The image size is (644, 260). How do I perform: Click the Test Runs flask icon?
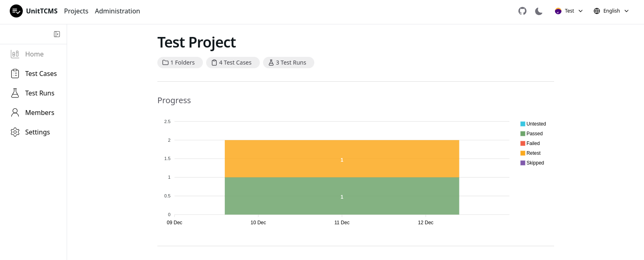coord(15,93)
